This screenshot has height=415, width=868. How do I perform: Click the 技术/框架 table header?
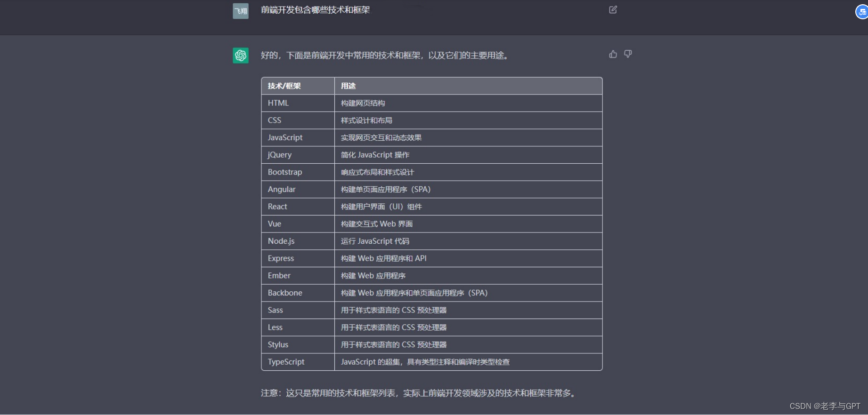coord(298,86)
